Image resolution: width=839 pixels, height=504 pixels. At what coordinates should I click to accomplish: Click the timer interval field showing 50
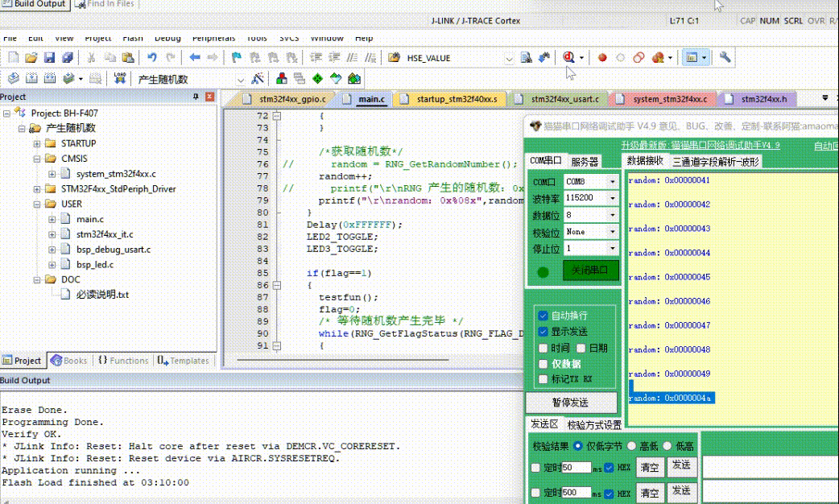pyautogui.click(x=576, y=467)
